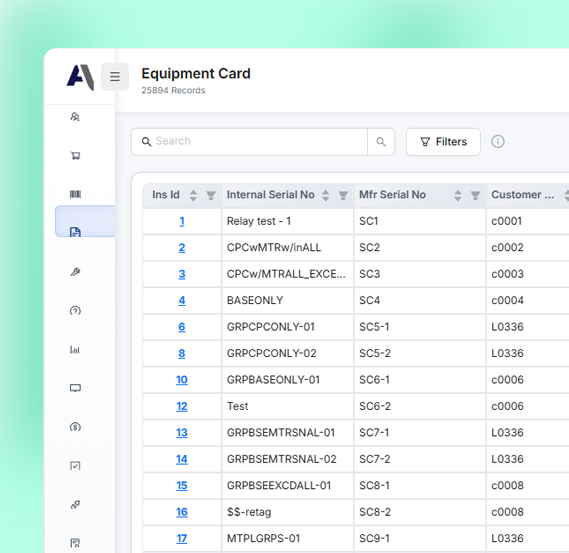Open the bar chart reports sidebar icon

[x=75, y=349]
